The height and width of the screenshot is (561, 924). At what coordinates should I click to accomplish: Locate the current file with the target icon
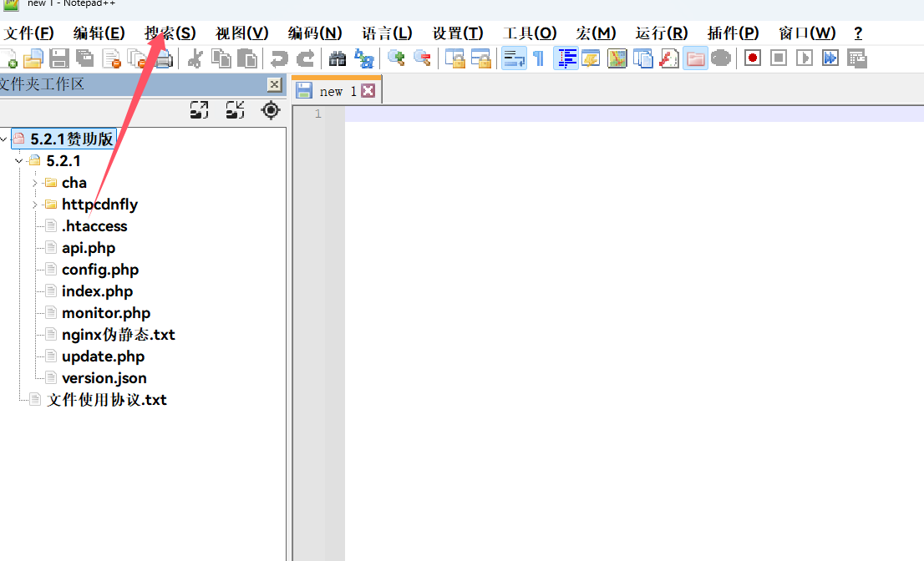[271, 110]
